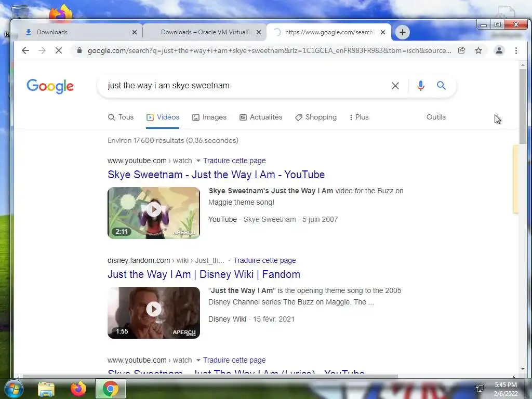Click the '5 juin 2007' date text

(x=320, y=220)
